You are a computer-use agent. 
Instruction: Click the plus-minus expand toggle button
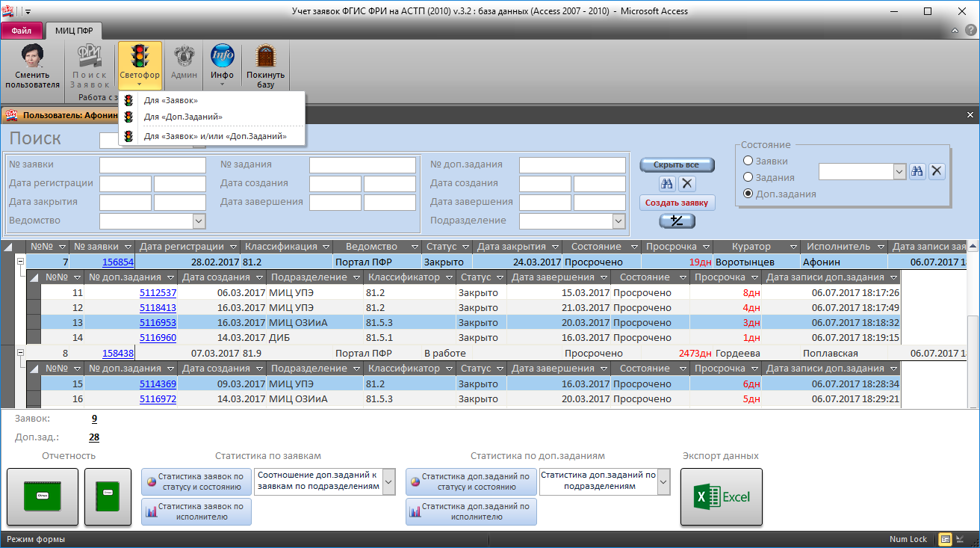677,221
